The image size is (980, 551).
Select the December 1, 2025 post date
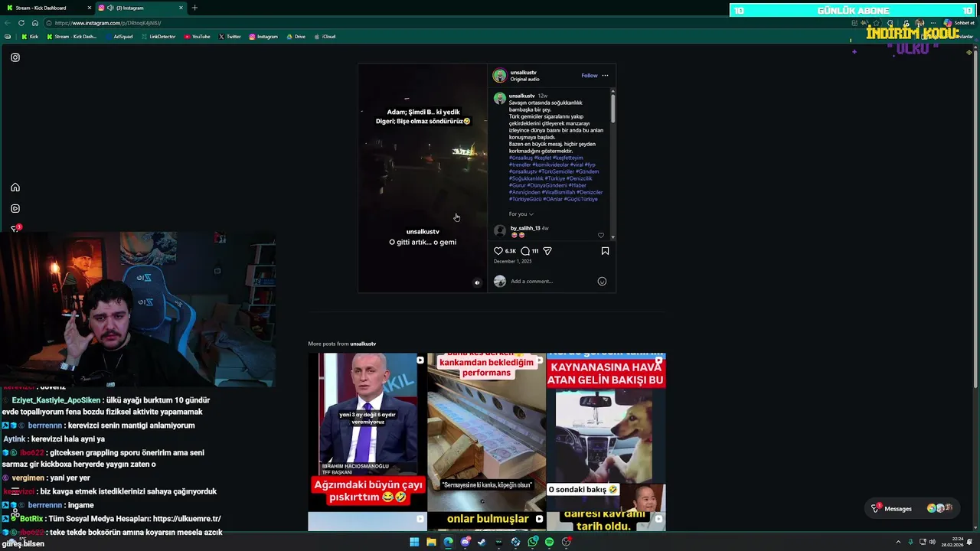[512, 262]
